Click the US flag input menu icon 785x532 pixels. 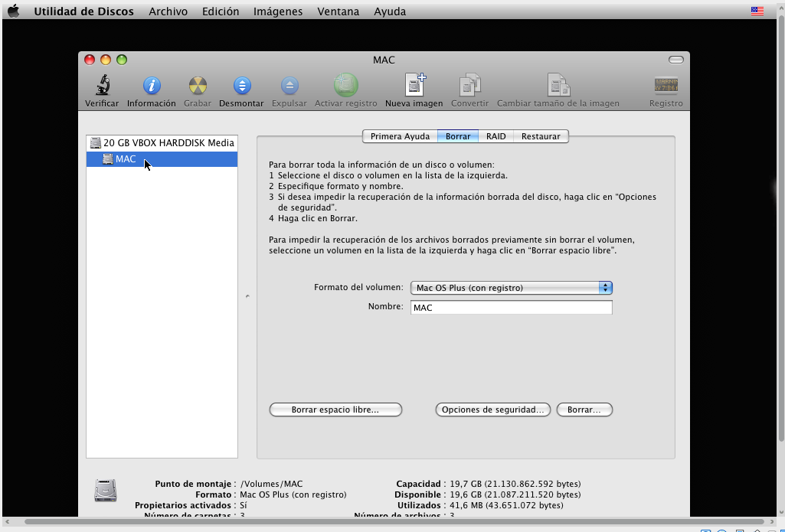point(757,11)
